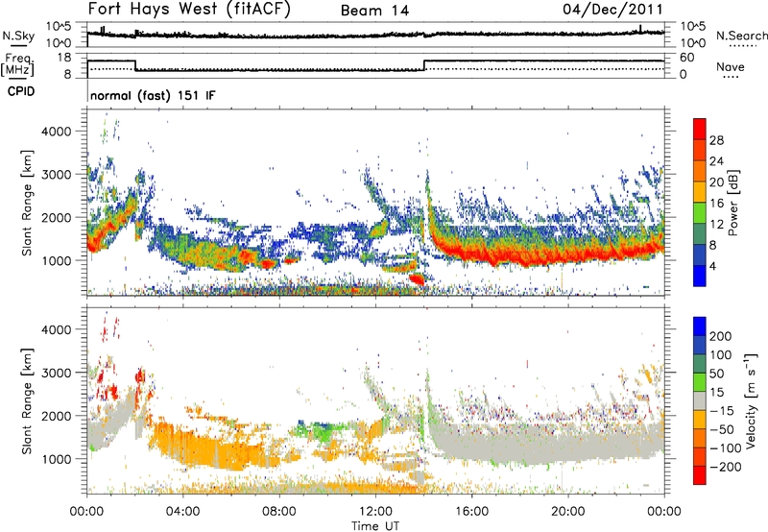Click '2000' tick in the power panel
Image resolution: width=768 pixels, height=532 pixels.
click(56, 217)
